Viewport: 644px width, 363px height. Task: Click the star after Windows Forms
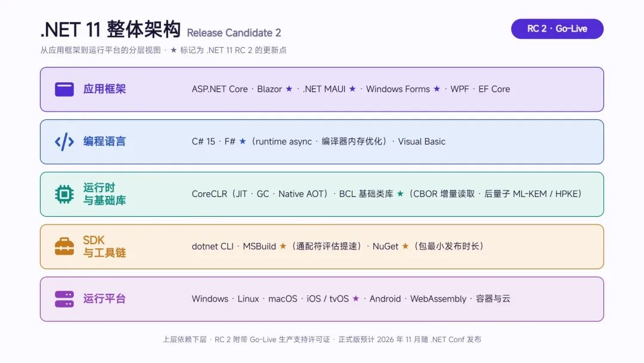(x=436, y=89)
